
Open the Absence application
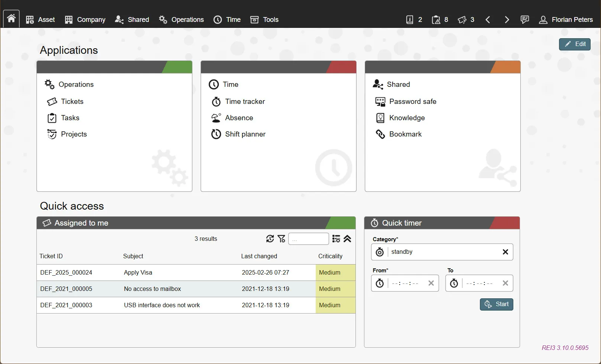[x=239, y=118]
